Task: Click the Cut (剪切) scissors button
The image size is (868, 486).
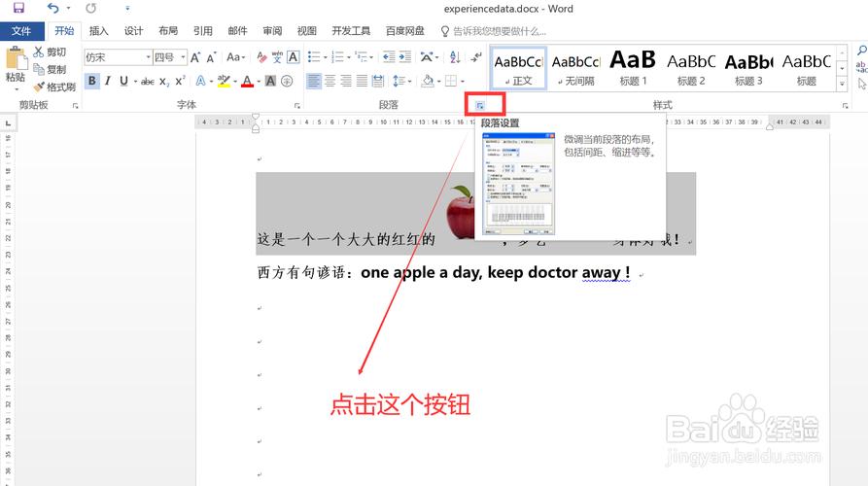Action: 50,52
